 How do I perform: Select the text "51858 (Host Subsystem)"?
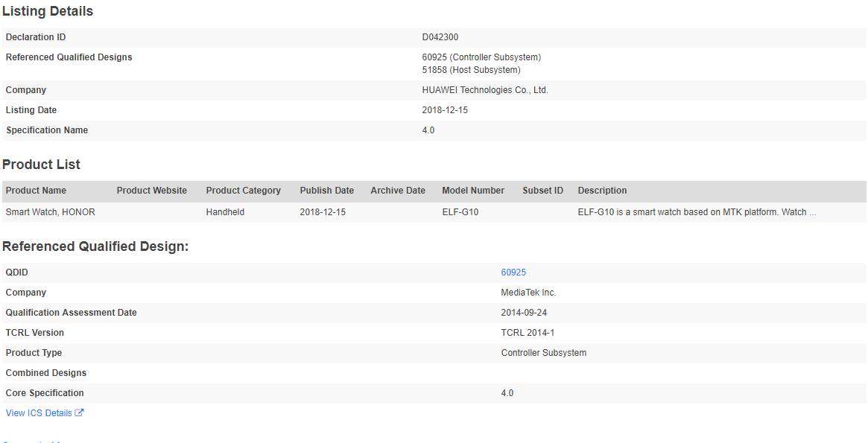471,70
